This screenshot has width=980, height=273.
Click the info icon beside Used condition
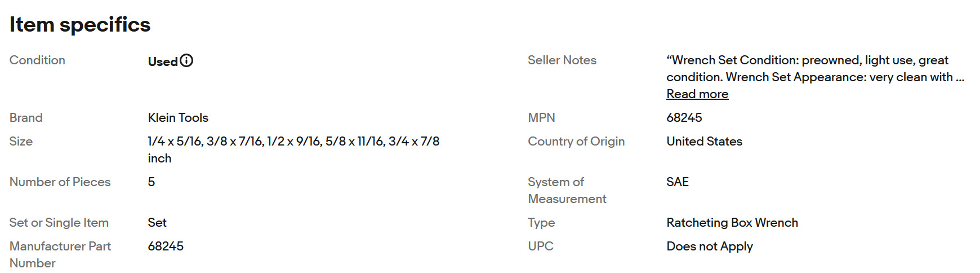[186, 61]
